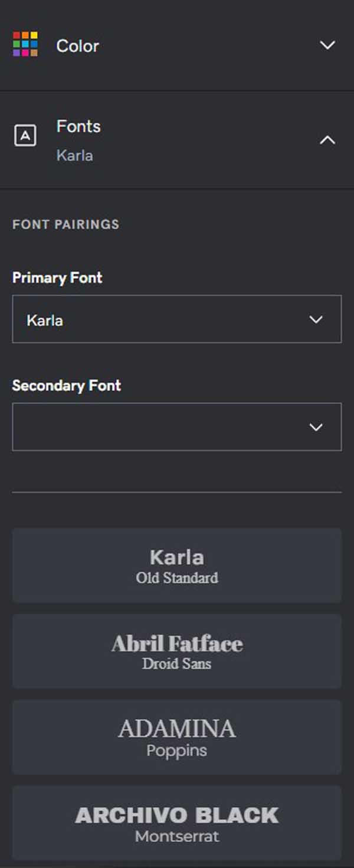Click the Karla subtitle under Fonts

coord(74,156)
